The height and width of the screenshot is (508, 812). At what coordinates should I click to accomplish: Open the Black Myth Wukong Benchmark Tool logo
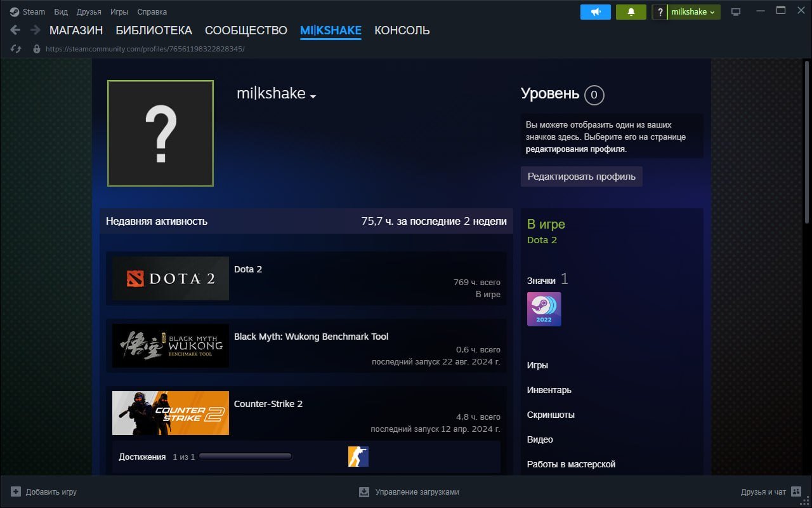point(171,345)
